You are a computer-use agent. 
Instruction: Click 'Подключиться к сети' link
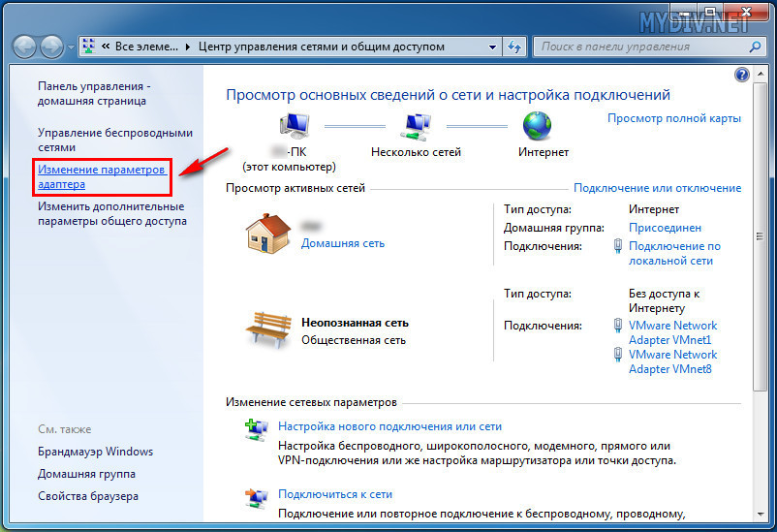pyautogui.click(x=335, y=494)
